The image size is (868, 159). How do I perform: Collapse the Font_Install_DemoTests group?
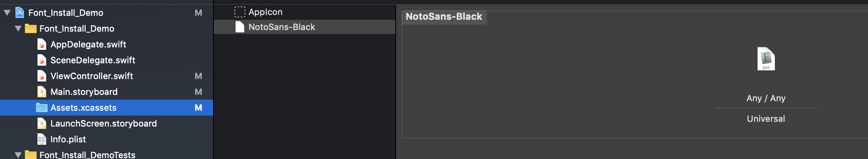tap(18, 155)
